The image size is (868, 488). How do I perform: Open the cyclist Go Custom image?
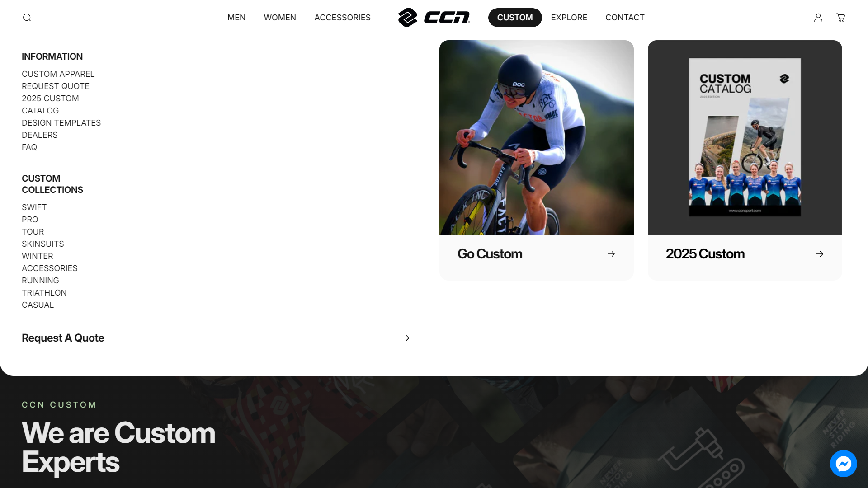point(537,137)
